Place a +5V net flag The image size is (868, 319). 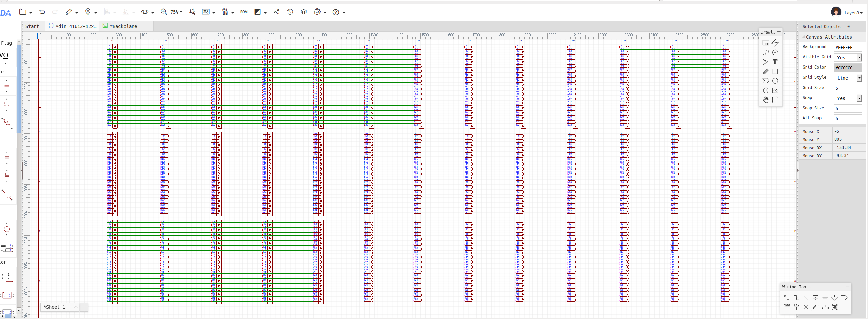pos(796,307)
